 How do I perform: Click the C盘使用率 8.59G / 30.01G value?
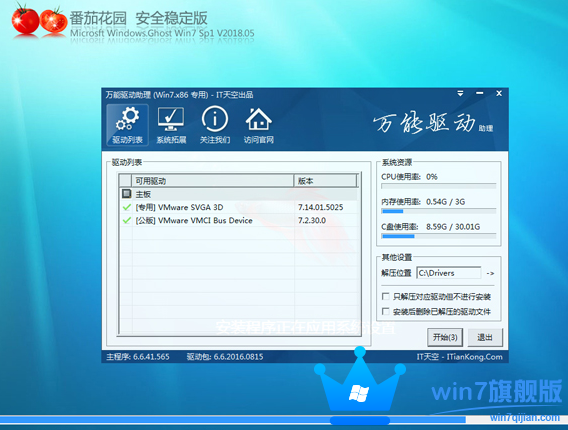click(453, 227)
